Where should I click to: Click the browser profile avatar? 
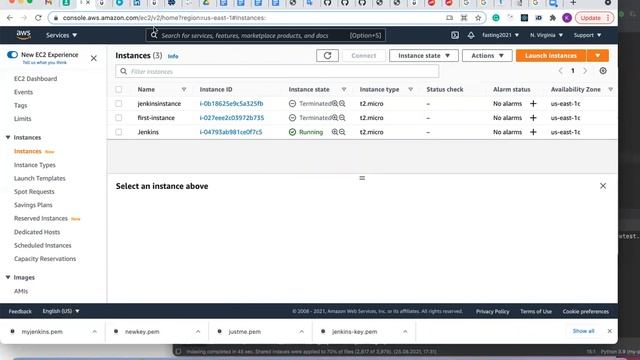pyautogui.click(x=567, y=18)
